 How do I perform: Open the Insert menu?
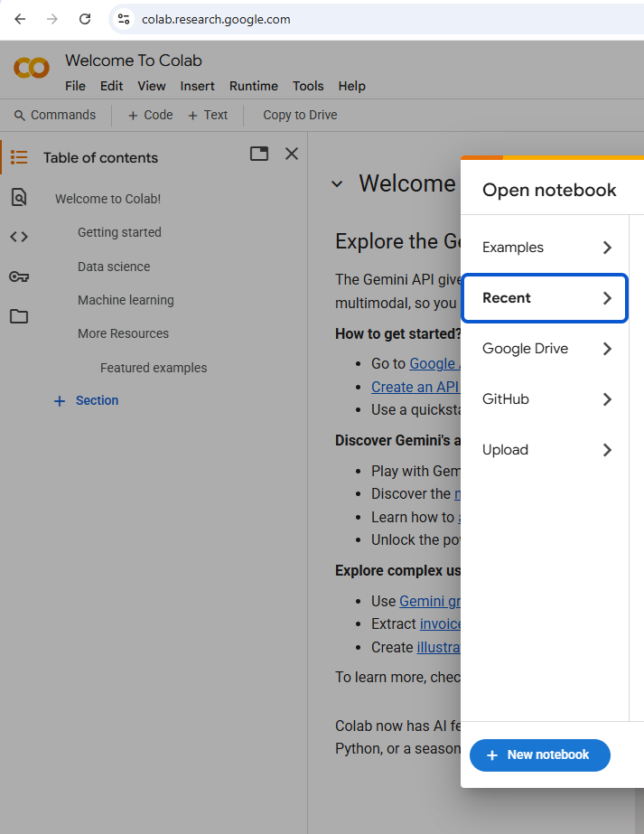pyautogui.click(x=197, y=86)
